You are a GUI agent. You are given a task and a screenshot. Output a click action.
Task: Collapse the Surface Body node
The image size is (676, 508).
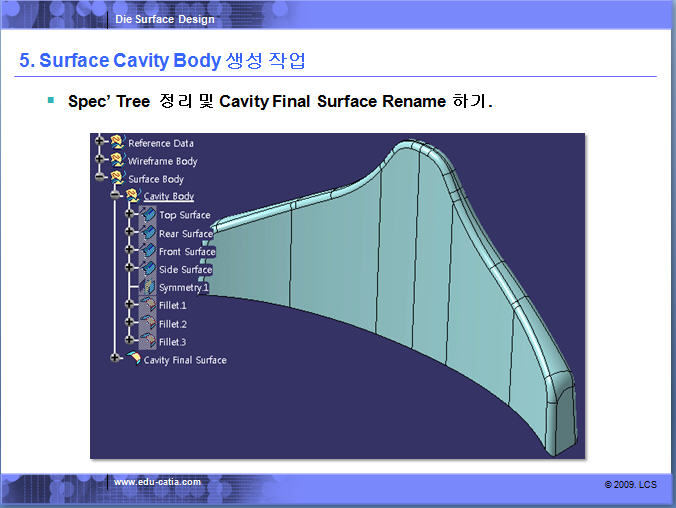[x=100, y=179]
